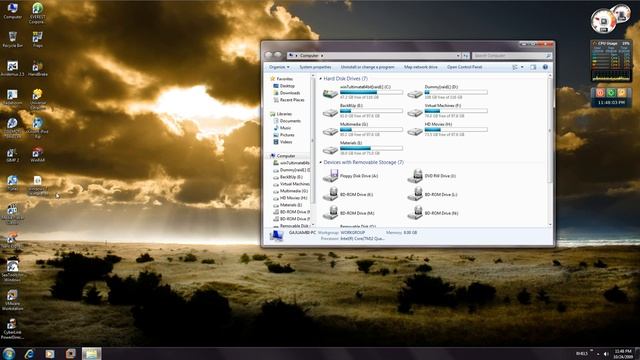The height and width of the screenshot is (360, 640).
Task: Select BD-ROM Drive (L:) icon
Action: [x=415, y=194]
